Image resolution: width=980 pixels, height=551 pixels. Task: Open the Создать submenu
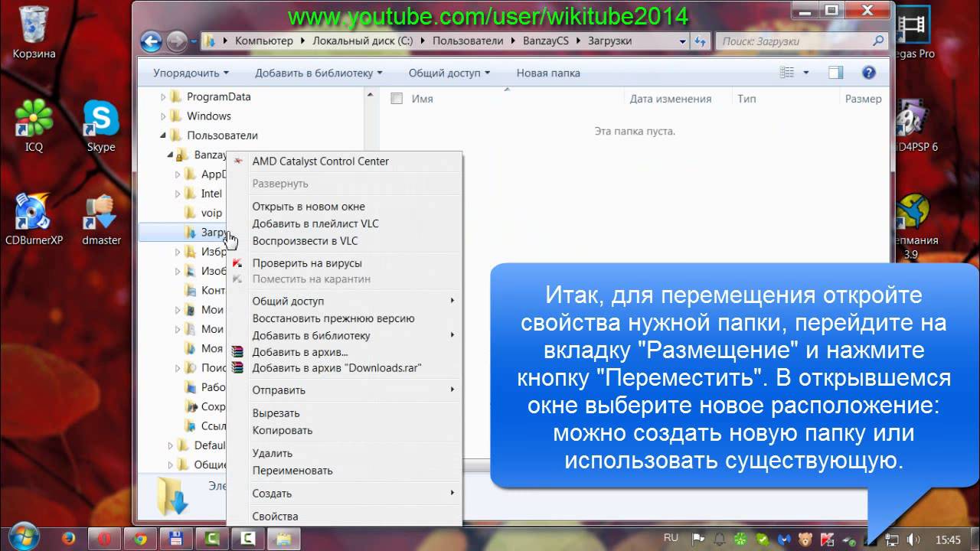pos(346,494)
